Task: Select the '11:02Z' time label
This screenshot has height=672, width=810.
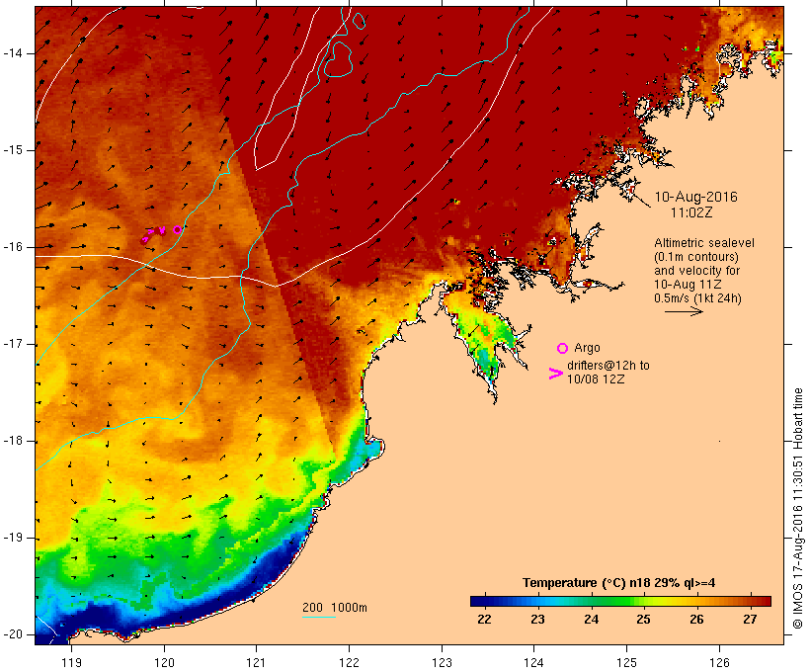Action: 691,212
